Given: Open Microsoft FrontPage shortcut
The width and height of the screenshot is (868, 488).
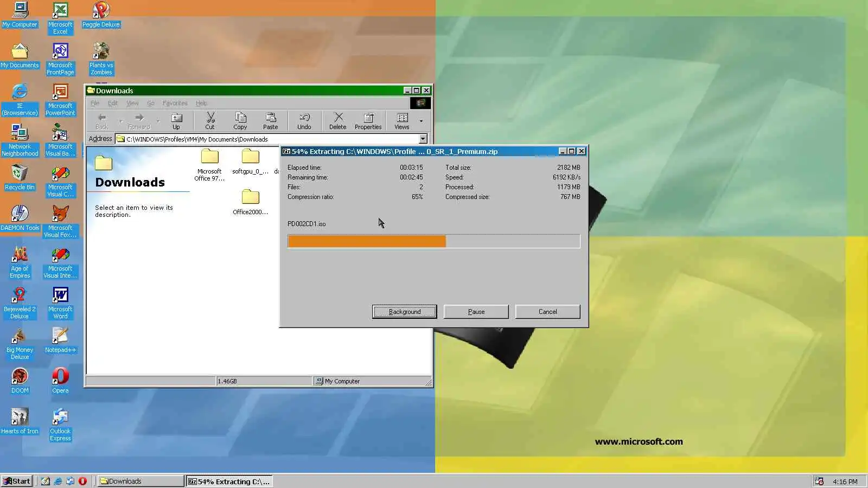Looking at the screenshot, I should 60,59.
